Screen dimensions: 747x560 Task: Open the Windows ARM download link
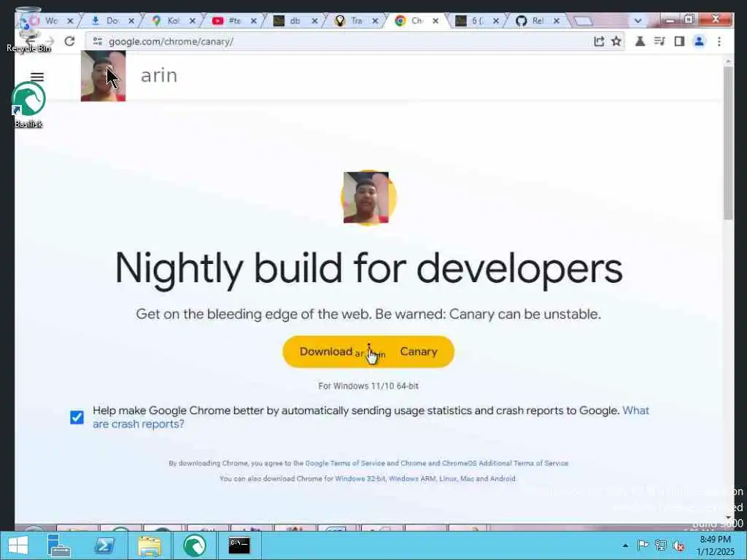click(412, 478)
